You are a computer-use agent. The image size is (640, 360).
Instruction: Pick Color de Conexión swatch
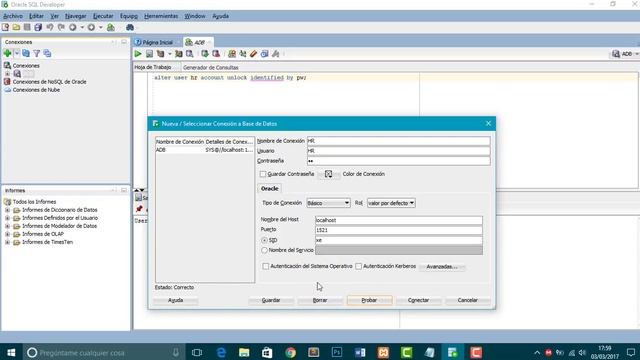click(x=329, y=174)
